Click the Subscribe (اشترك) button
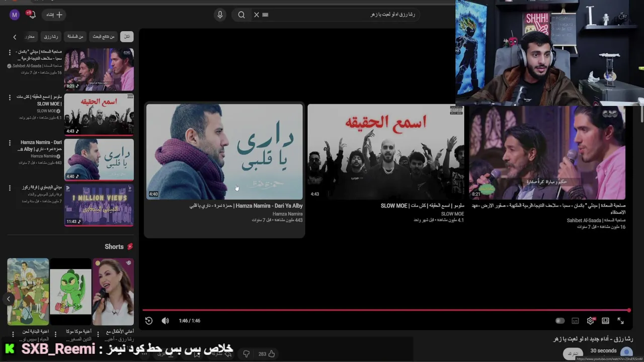The height and width of the screenshot is (362, 644). pos(573,354)
